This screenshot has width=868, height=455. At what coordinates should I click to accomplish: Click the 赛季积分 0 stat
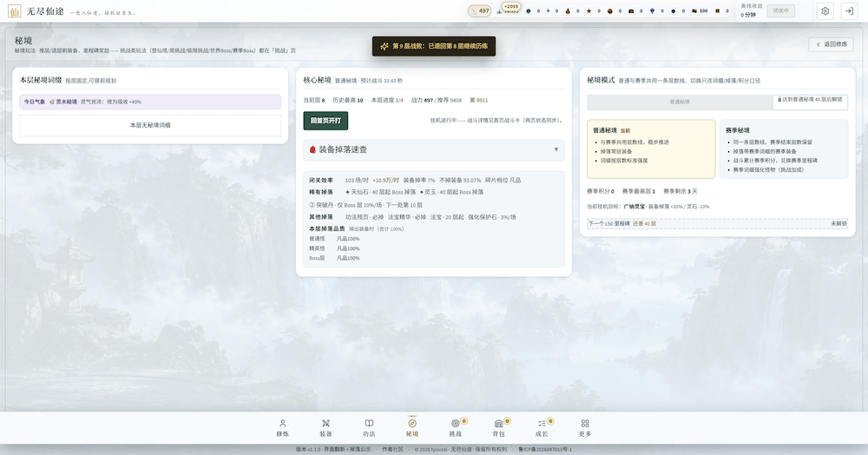pyautogui.click(x=600, y=191)
